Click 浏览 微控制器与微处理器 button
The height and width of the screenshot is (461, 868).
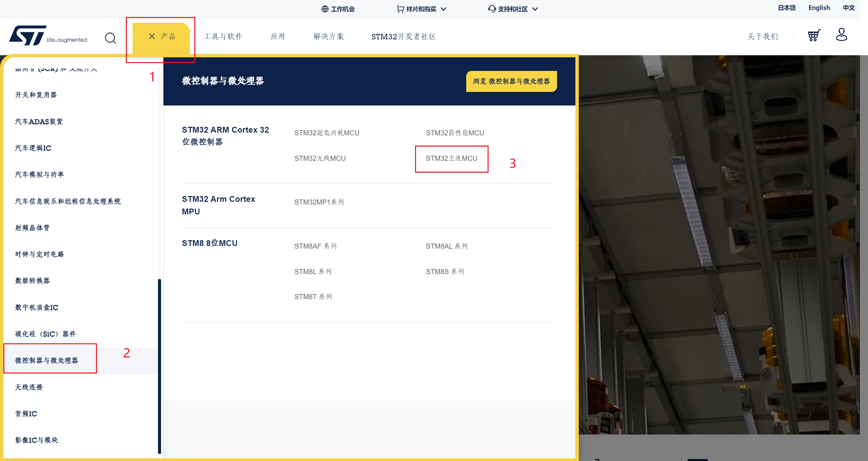[511, 81]
